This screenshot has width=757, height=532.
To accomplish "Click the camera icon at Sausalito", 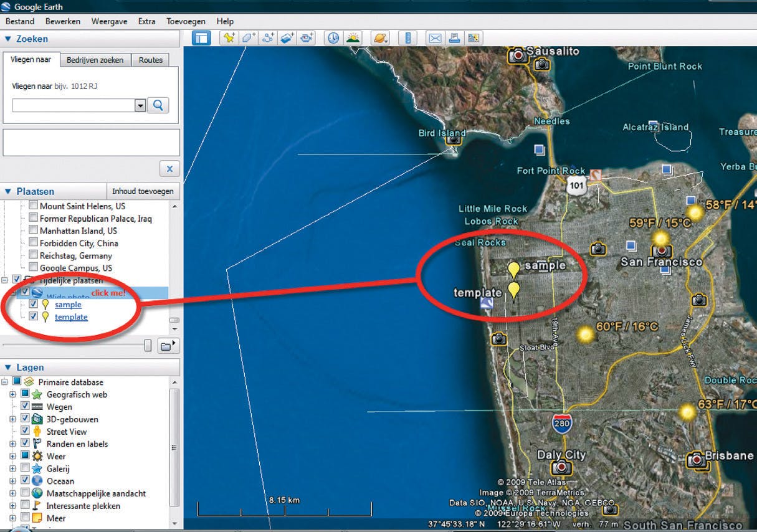I will 517,56.
